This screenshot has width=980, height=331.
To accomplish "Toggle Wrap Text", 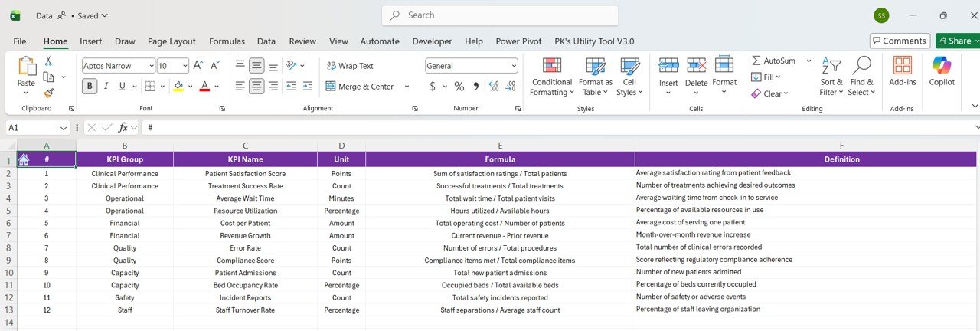I will point(350,66).
